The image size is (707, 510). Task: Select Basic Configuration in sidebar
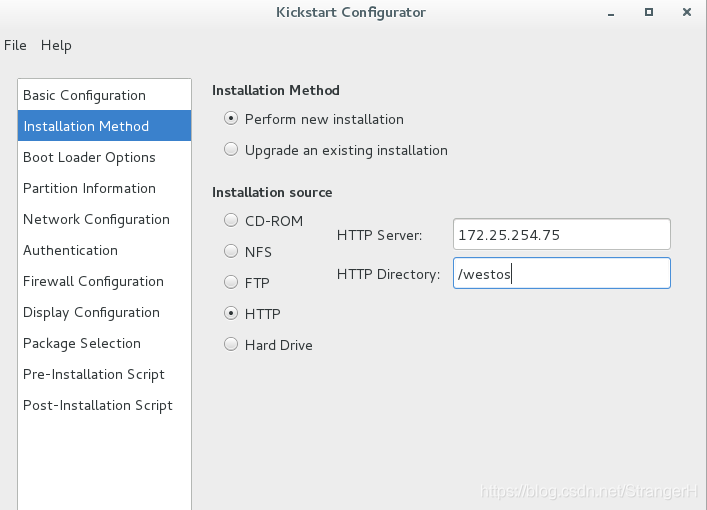coord(105,95)
